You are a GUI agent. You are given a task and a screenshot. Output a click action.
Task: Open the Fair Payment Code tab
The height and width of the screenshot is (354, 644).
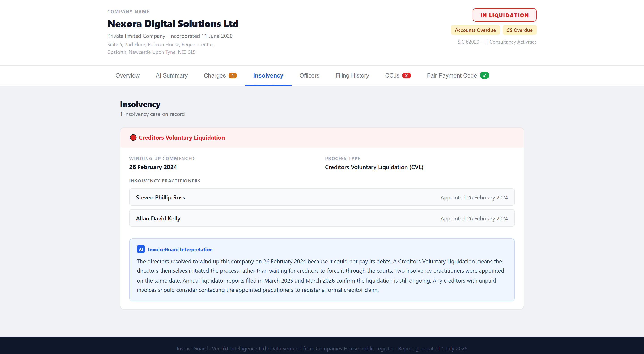point(458,75)
